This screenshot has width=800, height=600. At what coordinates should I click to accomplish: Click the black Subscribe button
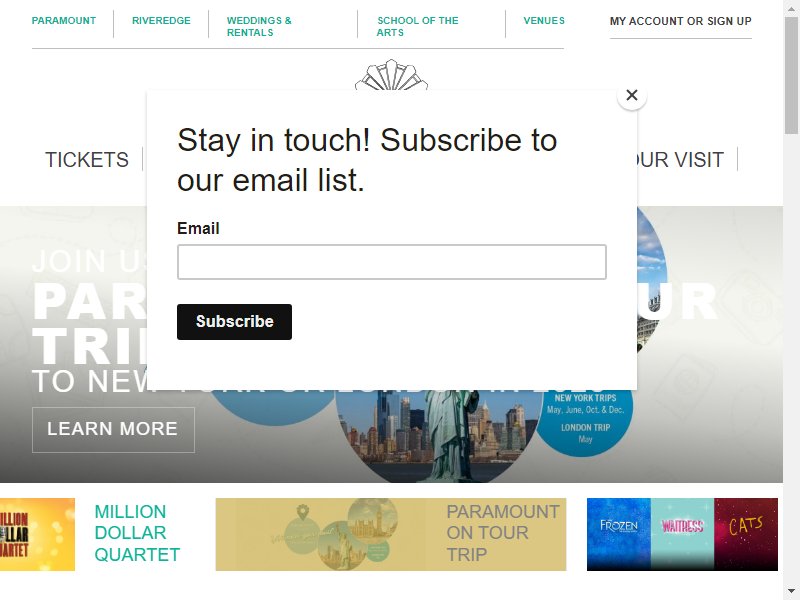click(234, 321)
